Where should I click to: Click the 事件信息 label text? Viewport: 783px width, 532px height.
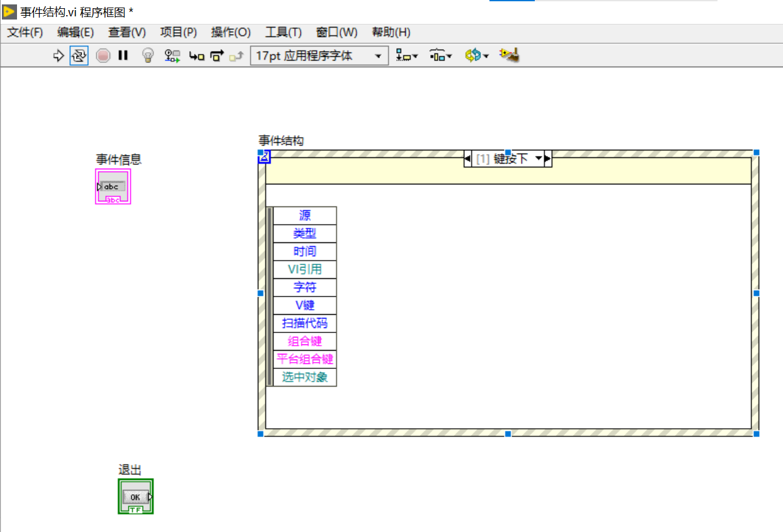click(119, 159)
